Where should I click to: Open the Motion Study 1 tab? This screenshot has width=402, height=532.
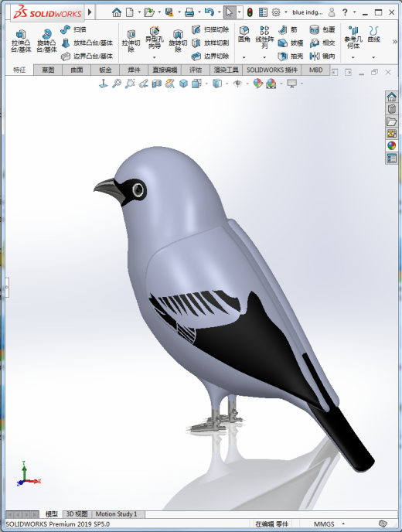(117, 514)
